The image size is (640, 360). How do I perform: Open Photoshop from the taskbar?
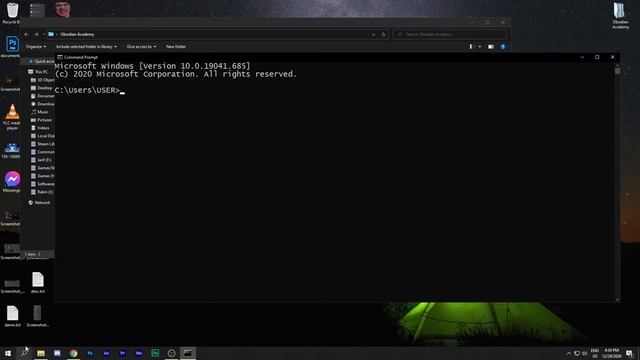click(90, 353)
